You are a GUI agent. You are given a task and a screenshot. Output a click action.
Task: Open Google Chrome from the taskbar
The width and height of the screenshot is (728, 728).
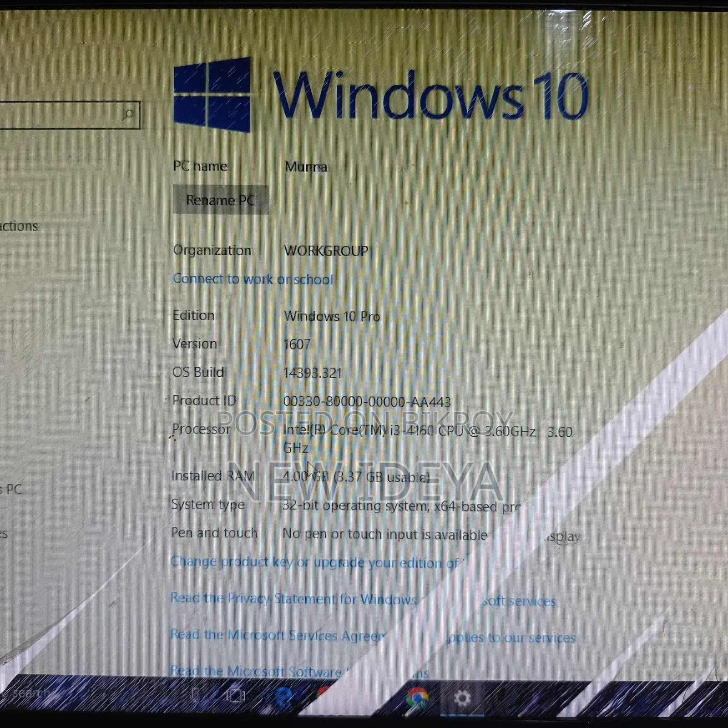pyautogui.click(x=417, y=698)
